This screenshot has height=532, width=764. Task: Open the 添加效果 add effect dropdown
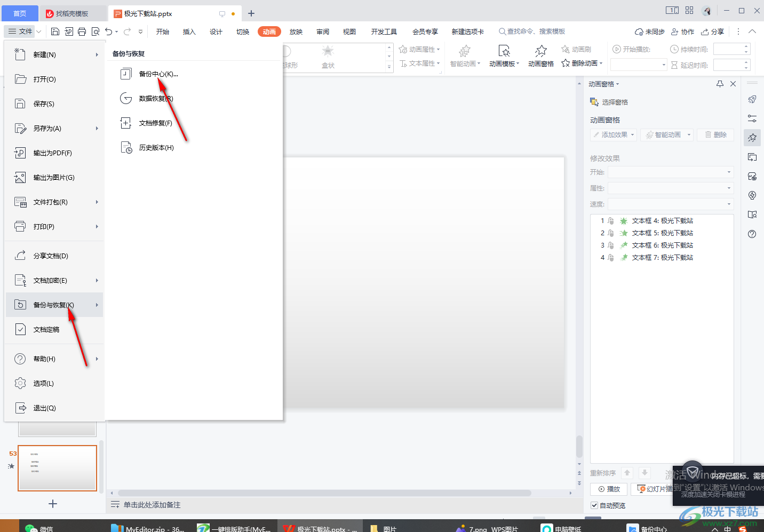click(614, 134)
